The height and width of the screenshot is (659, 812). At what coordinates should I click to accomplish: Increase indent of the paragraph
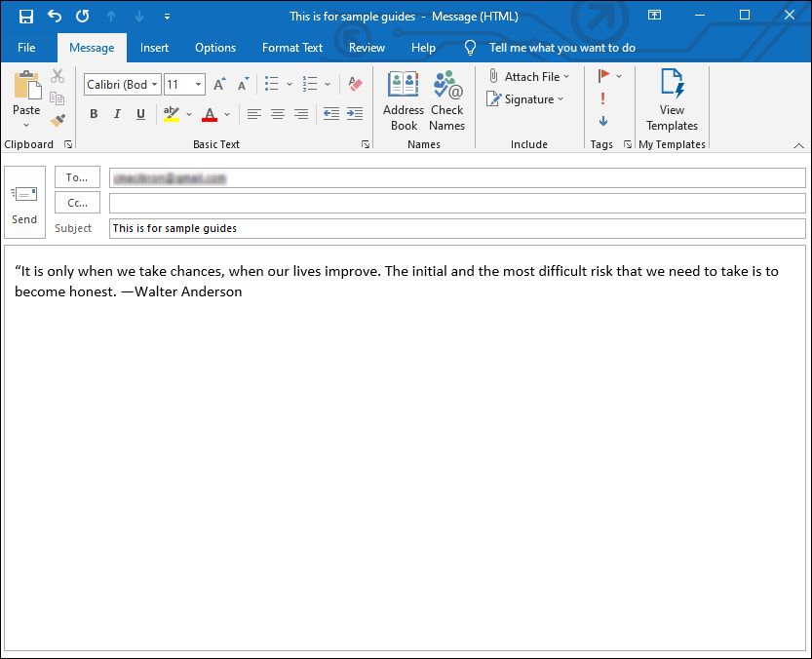pos(355,114)
